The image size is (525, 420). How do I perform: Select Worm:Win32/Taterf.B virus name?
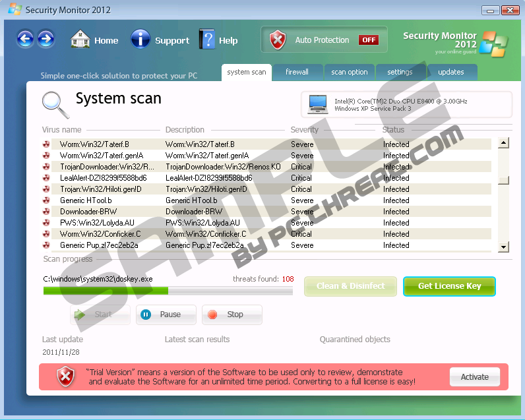pos(94,144)
